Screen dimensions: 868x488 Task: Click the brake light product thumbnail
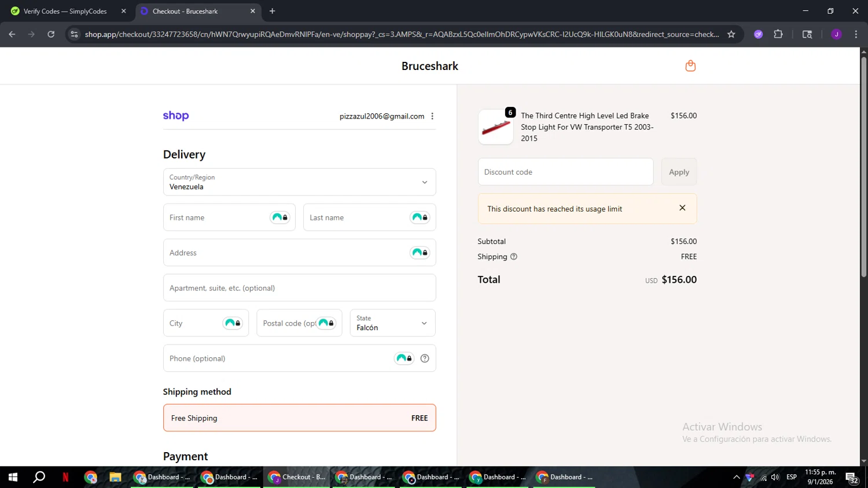(496, 127)
